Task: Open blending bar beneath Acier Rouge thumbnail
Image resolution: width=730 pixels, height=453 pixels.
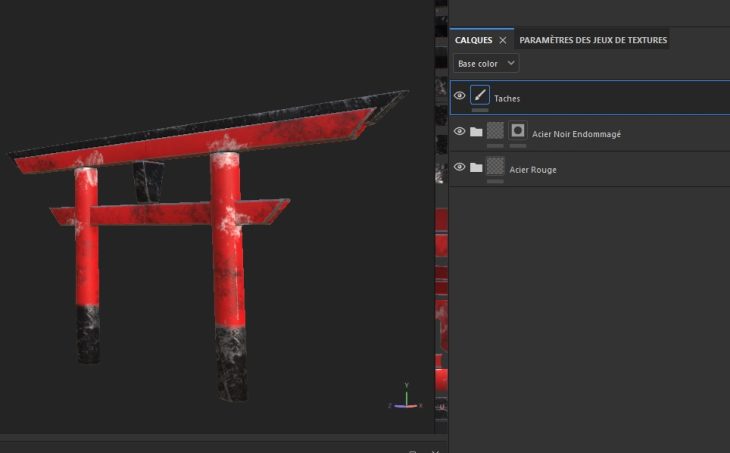Action: [495, 181]
